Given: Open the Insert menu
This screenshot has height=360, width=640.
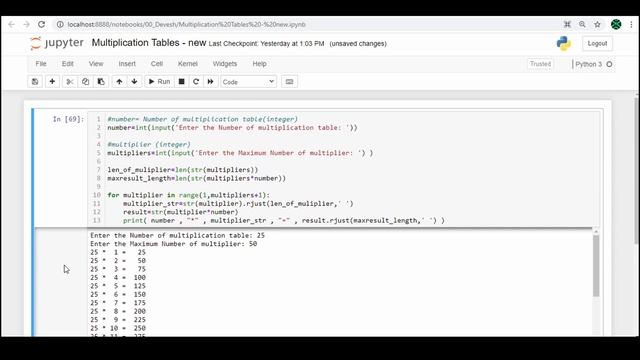Looking at the screenshot, I should pyautogui.click(x=127, y=64).
